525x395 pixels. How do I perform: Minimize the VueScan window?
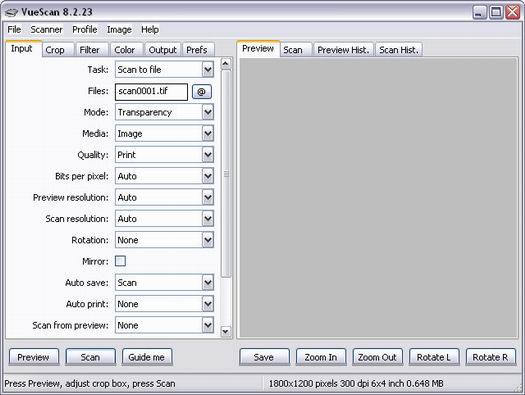(479, 12)
